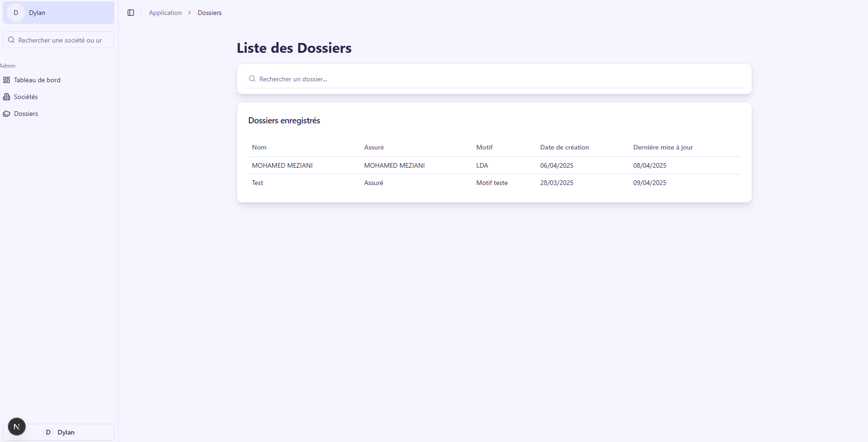Viewport: 868px width, 442px height.
Task: Open the dark N dev tools badge
Action: 17,426
